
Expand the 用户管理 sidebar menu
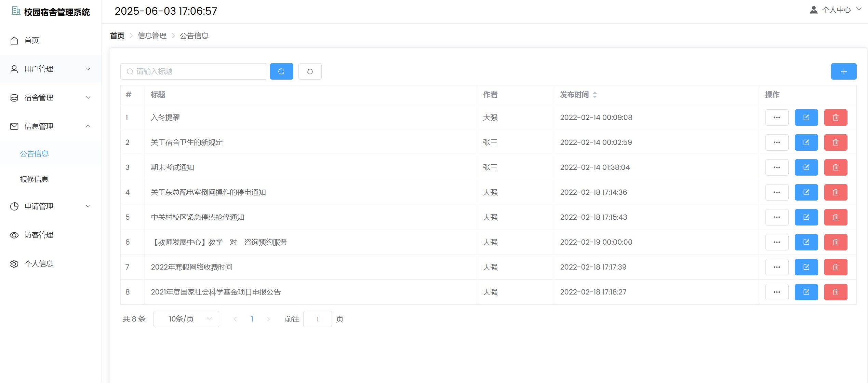point(51,69)
